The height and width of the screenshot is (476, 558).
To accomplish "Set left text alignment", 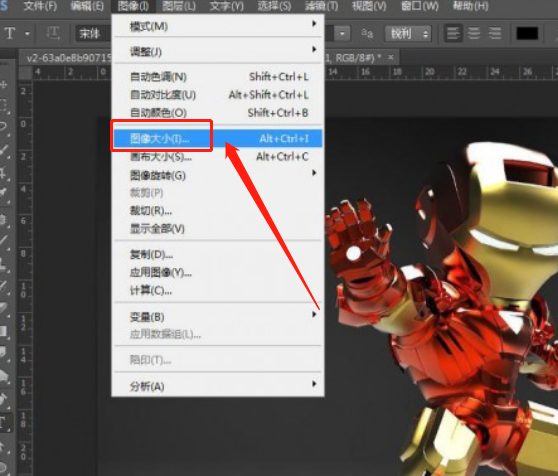I will pos(453,33).
